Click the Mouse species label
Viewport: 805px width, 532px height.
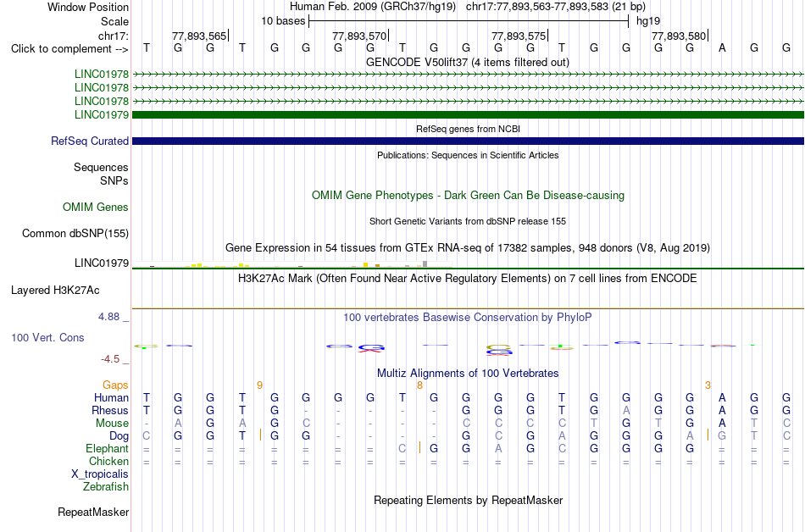(x=112, y=424)
